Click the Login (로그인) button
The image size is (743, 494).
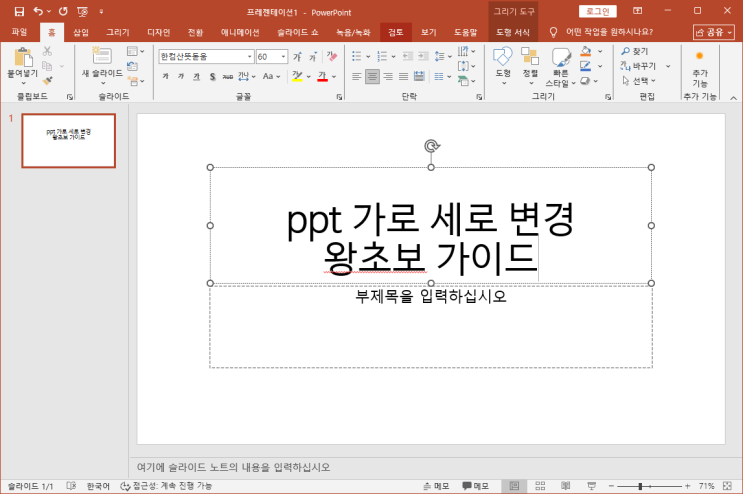click(597, 11)
